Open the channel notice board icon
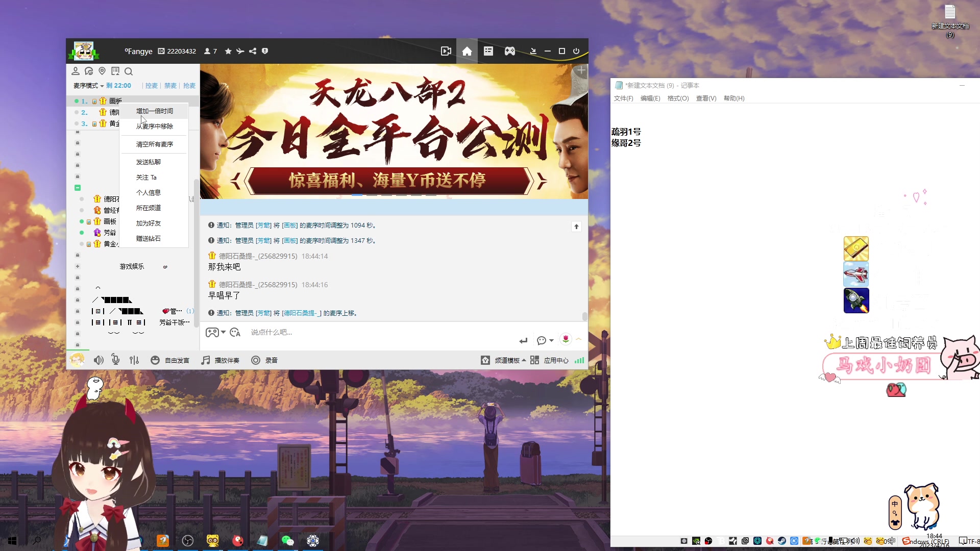This screenshot has height=551, width=980. 115,71
